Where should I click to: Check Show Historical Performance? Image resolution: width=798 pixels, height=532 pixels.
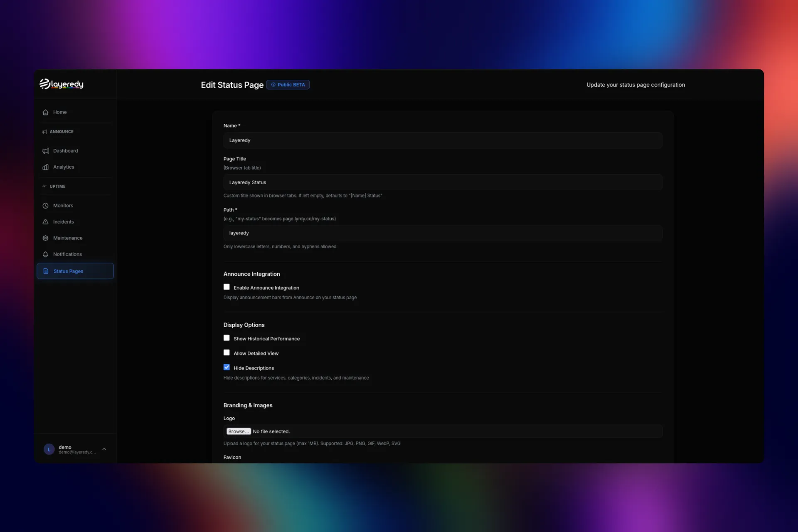point(227,338)
